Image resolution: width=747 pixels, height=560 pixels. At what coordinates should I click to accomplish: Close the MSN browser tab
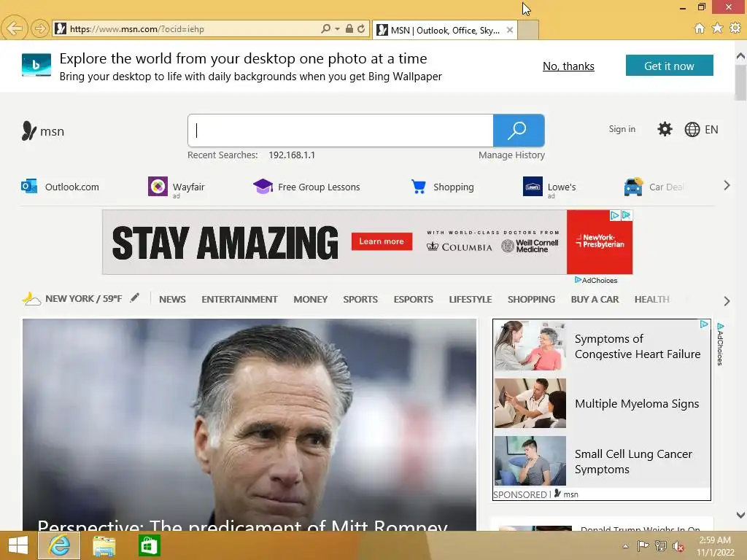510,30
